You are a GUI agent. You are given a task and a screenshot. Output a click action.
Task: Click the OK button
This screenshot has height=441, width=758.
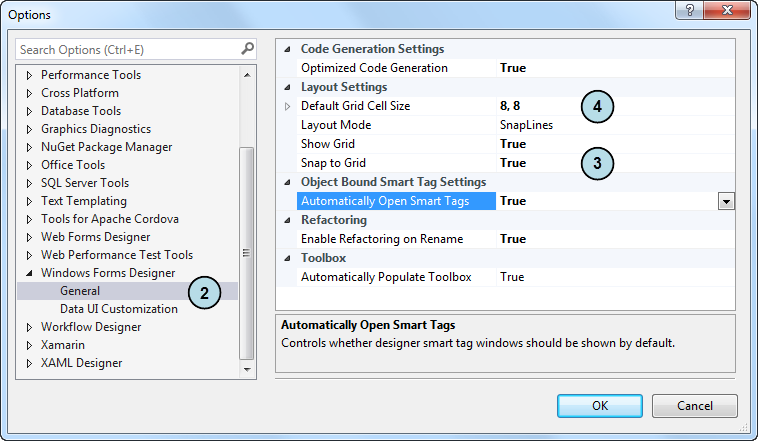click(600, 406)
